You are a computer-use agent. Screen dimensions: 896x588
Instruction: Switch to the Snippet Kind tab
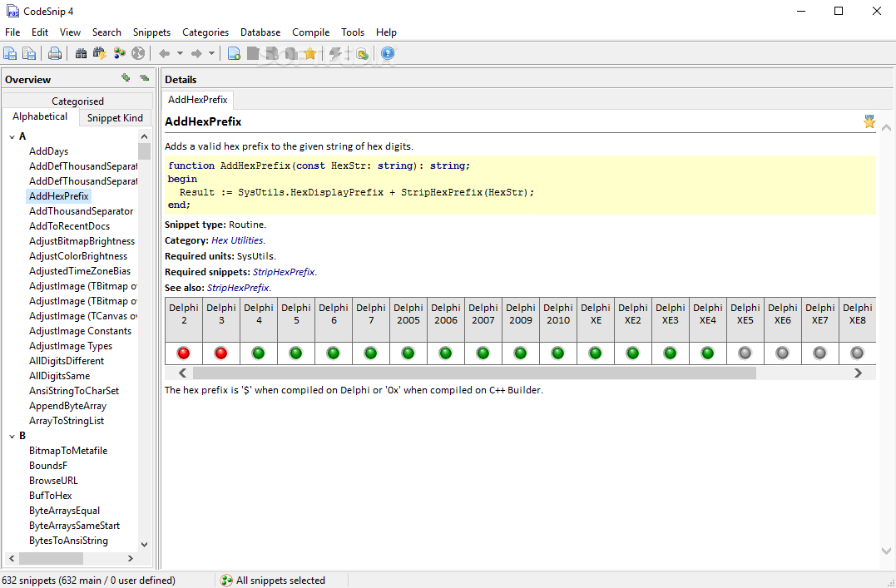pyautogui.click(x=116, y=118)
